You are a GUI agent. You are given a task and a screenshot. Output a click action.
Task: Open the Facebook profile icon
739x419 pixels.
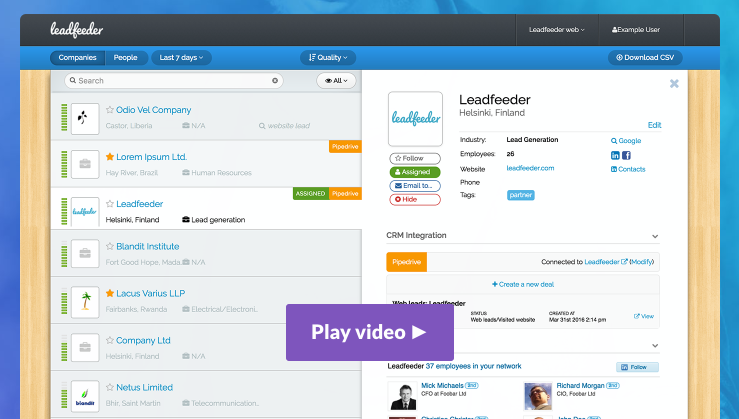626,155
